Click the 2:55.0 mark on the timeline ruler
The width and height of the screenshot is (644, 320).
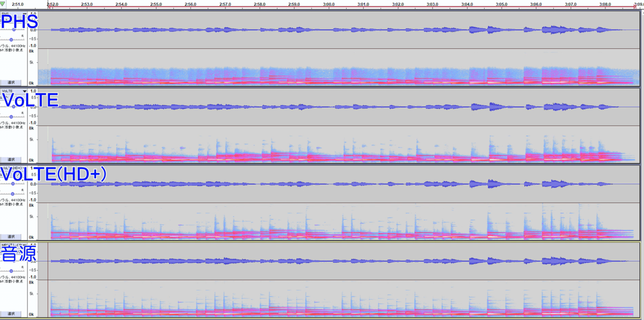[156, 4]
